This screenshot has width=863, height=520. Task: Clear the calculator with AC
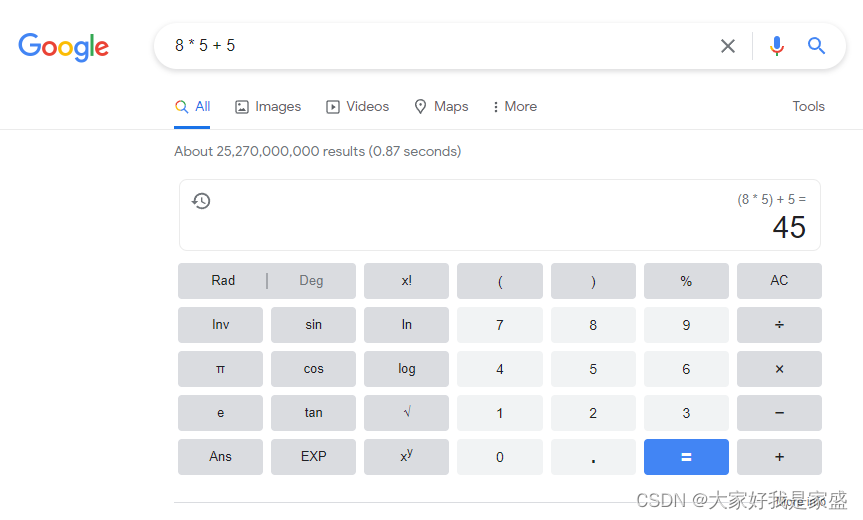(779, 281)
